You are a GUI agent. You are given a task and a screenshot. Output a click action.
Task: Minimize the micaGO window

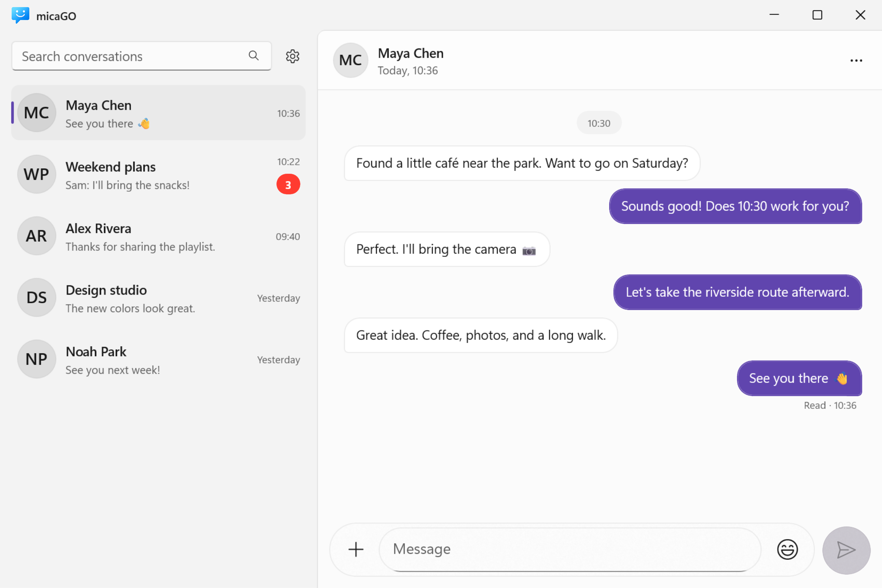click(x=774, y=15)
